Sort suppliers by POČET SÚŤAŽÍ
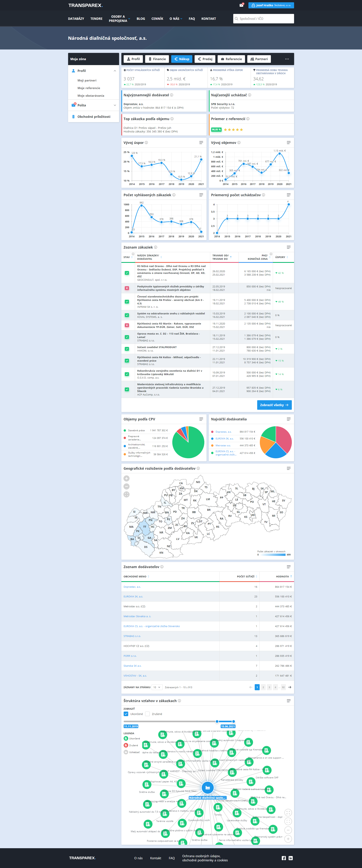 (x=247, y=576)
